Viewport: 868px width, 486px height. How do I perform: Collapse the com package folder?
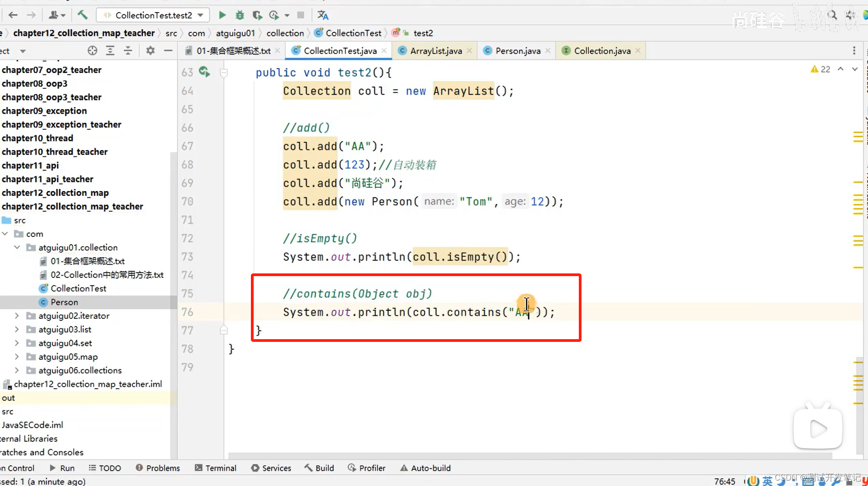click(5, 234)
